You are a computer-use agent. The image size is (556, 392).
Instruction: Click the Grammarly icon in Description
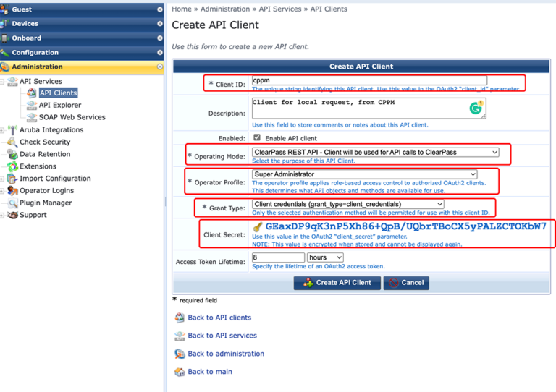[476, 108]
